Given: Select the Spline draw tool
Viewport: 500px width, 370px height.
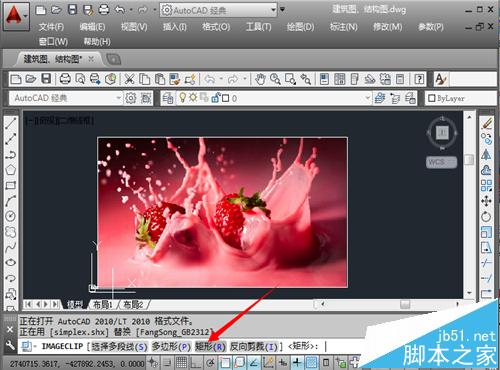Looking at the screenshot, I should (11, 247).
